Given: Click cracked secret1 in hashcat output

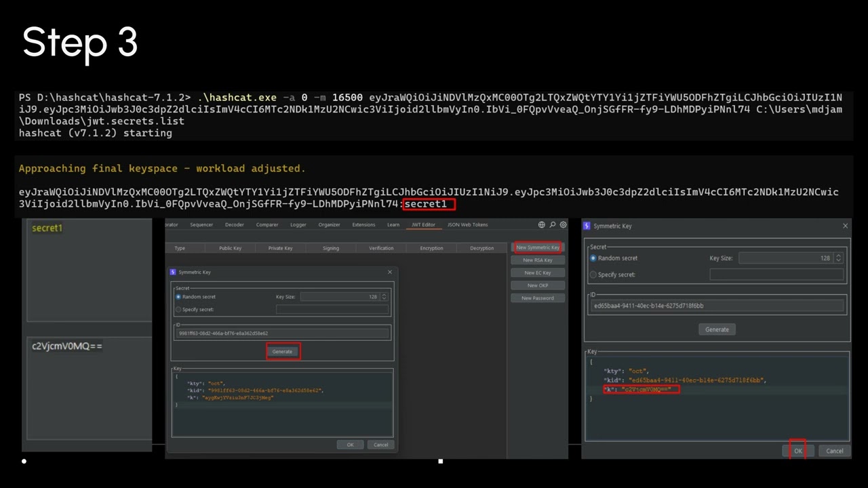Looking at the screenshot, I should (425, 203).
